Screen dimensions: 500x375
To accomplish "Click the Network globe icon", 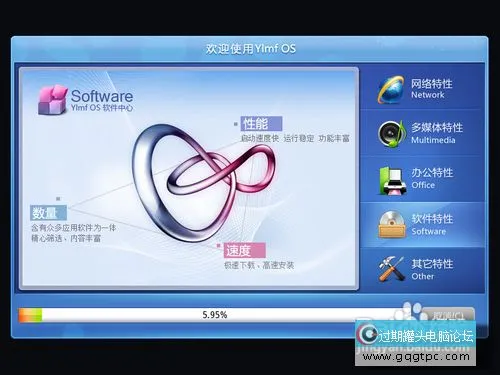I will click(x=391, y=89).
